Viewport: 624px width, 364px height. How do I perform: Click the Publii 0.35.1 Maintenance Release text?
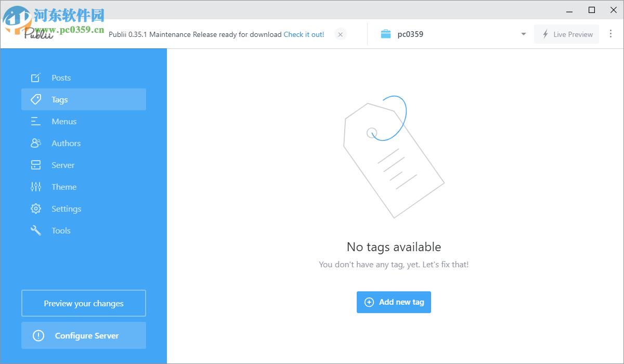click(x=195, y=34)
